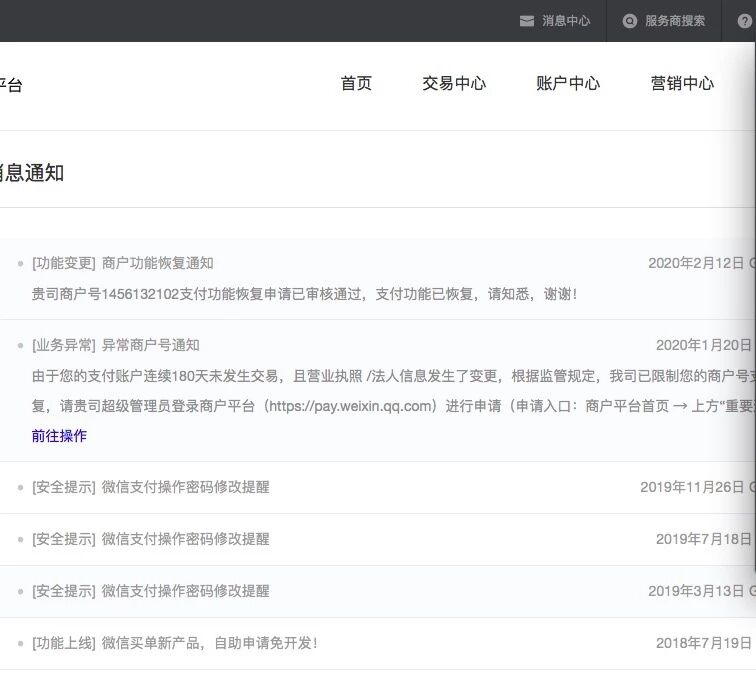Open the 消息中心 link in the top bar

tap(566, 21)
